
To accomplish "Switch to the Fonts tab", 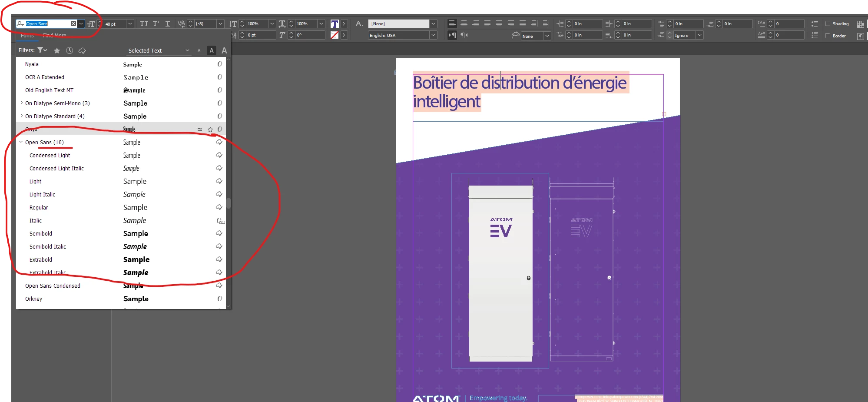I will click(27, 36).
